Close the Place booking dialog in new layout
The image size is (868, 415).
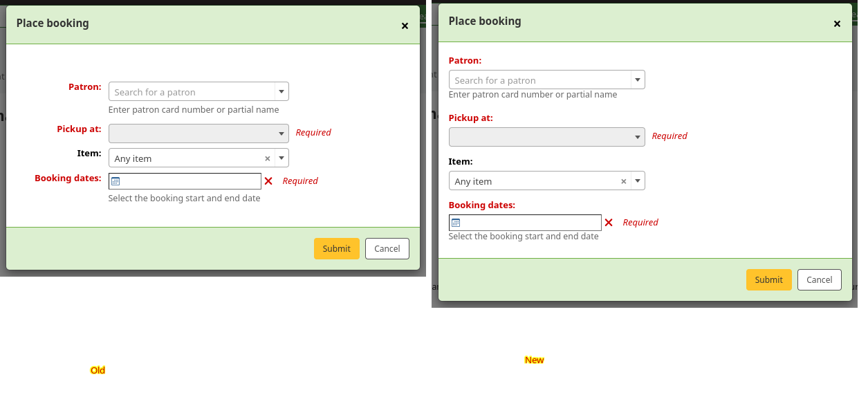coord(837,24)
